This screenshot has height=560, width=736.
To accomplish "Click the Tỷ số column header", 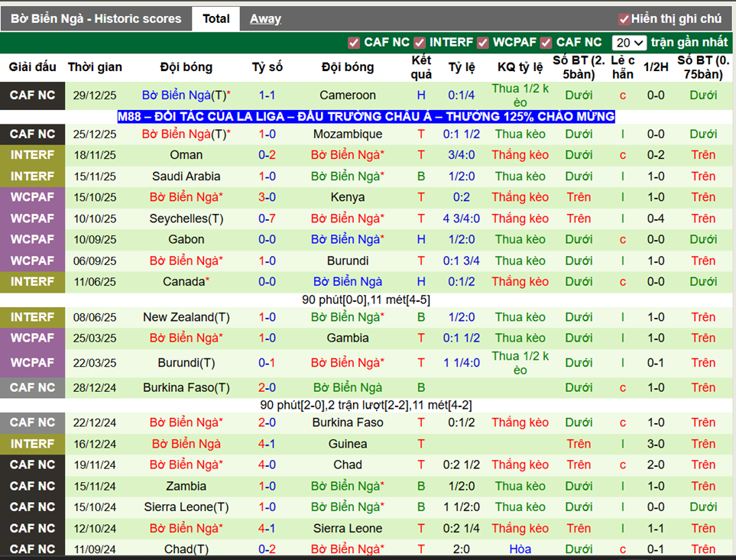I will [x=267, y=67].
